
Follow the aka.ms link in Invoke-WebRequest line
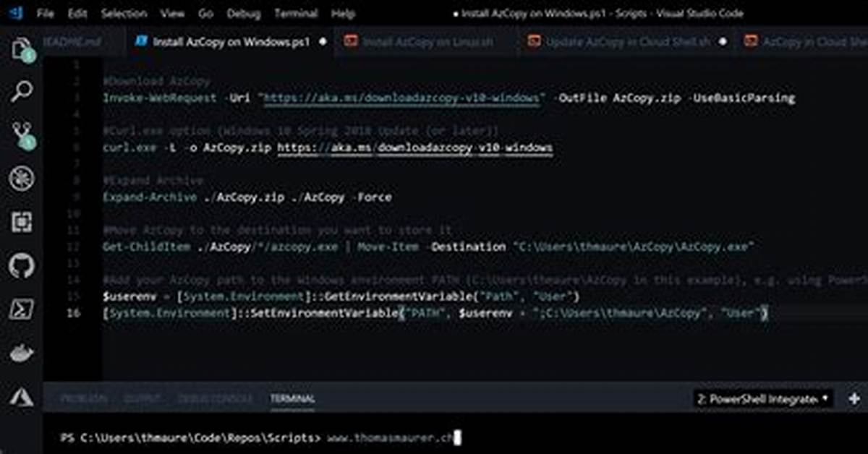click(x=404, y=98)
